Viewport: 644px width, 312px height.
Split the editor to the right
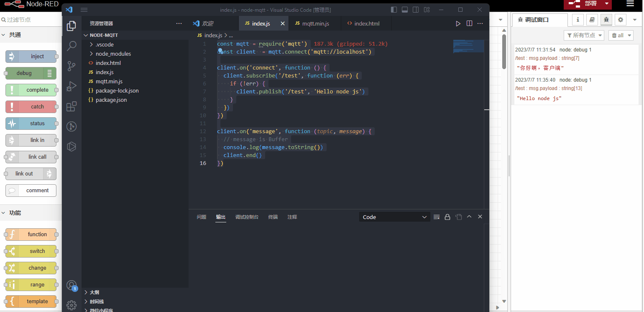click(x=469, y=23)
